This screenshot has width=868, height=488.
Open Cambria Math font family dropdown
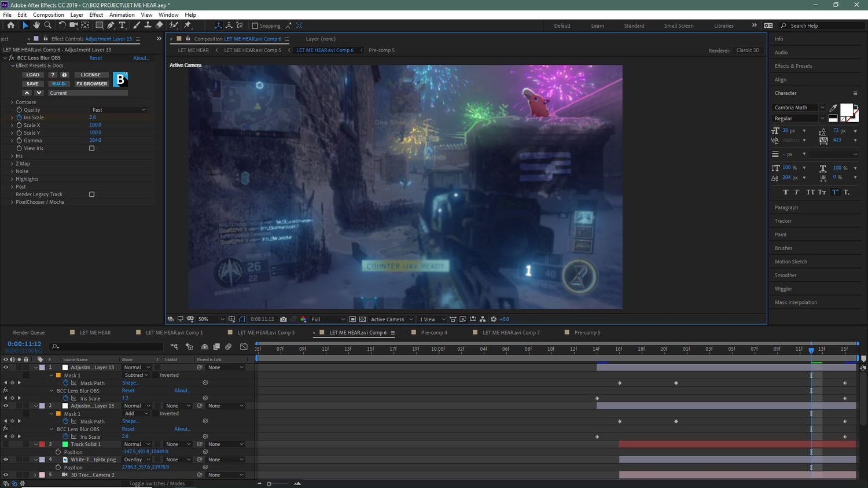point(799,108)
